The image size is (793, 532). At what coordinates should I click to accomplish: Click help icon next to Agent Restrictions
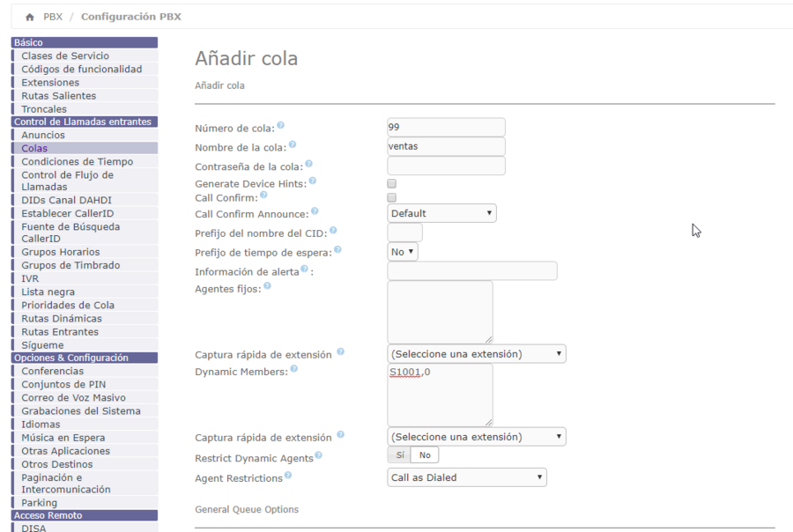click(288, 476)
